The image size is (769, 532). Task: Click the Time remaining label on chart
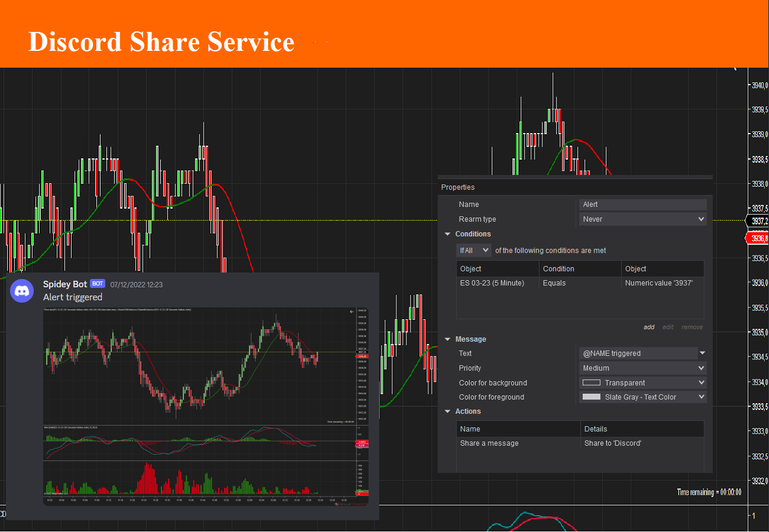tap(709, 492)
